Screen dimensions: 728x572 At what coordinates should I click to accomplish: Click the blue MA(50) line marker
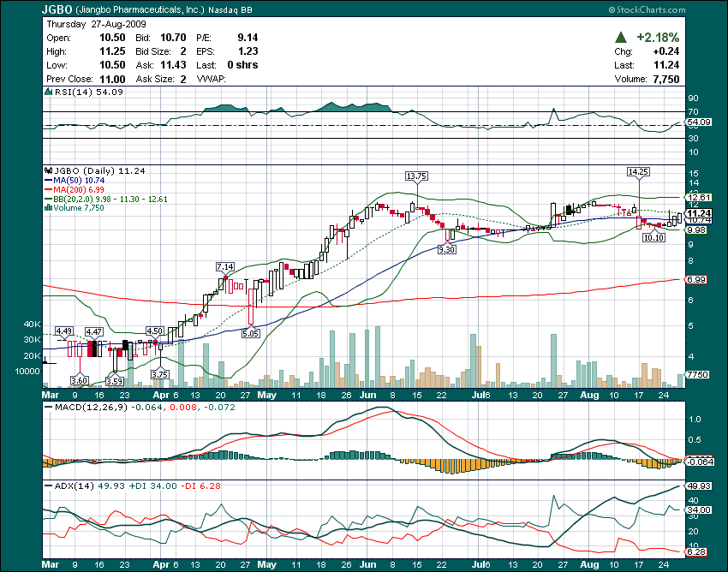pos(49,181)
